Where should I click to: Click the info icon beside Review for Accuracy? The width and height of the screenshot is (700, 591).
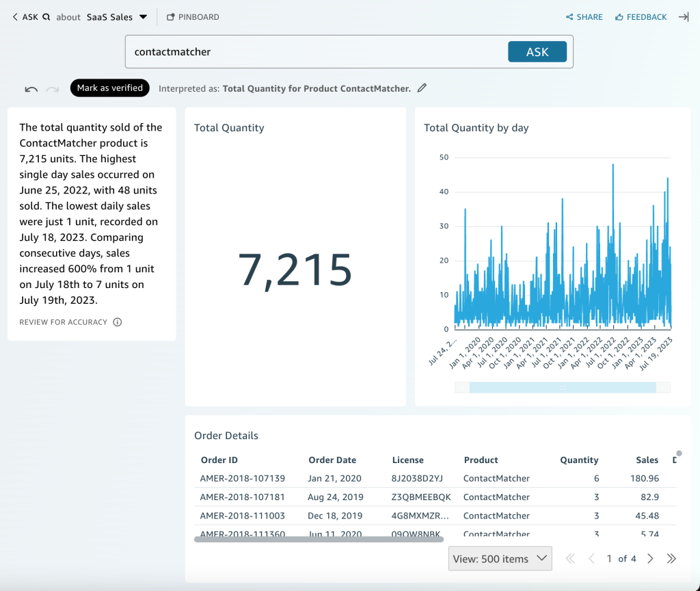[118, 322]
